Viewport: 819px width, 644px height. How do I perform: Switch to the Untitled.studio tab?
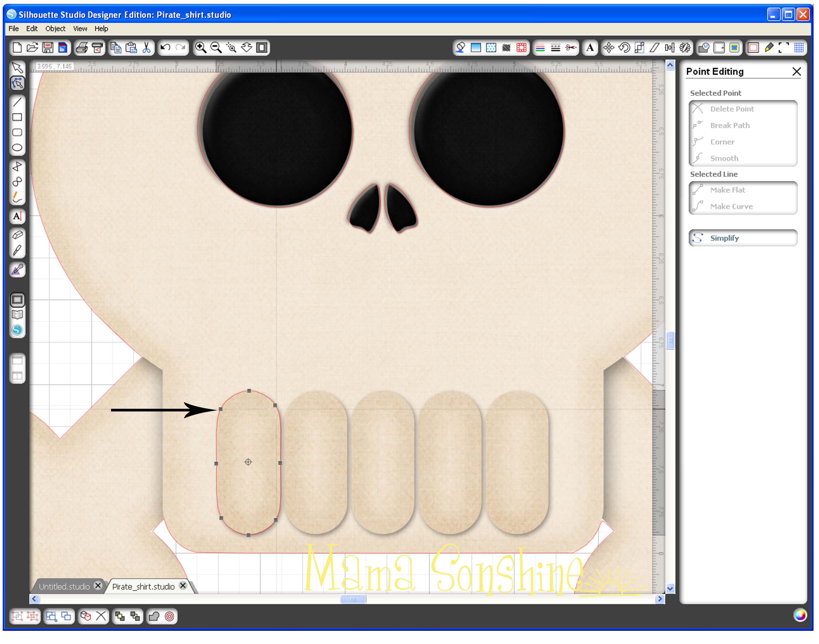(x=64, y=587)
